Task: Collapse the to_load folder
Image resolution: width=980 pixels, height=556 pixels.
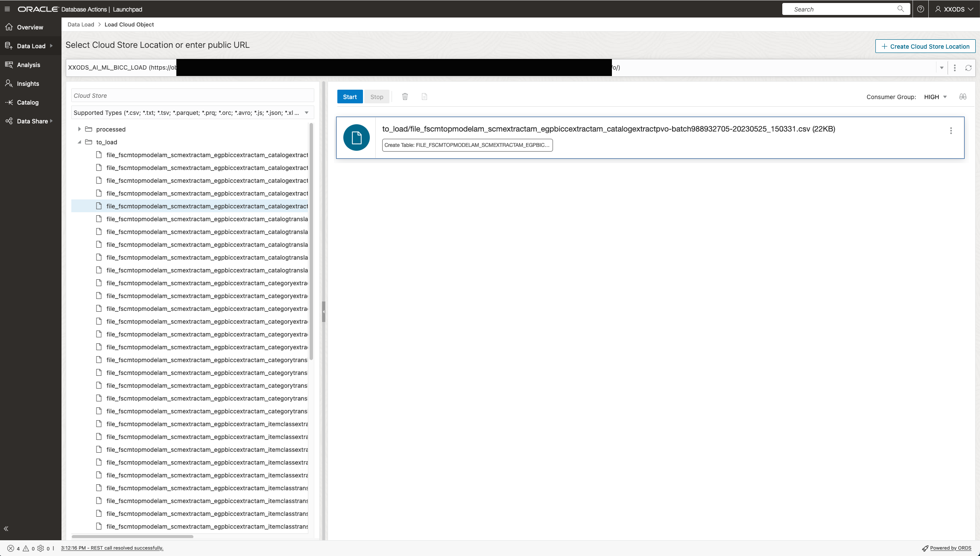Action: [79, 142]
